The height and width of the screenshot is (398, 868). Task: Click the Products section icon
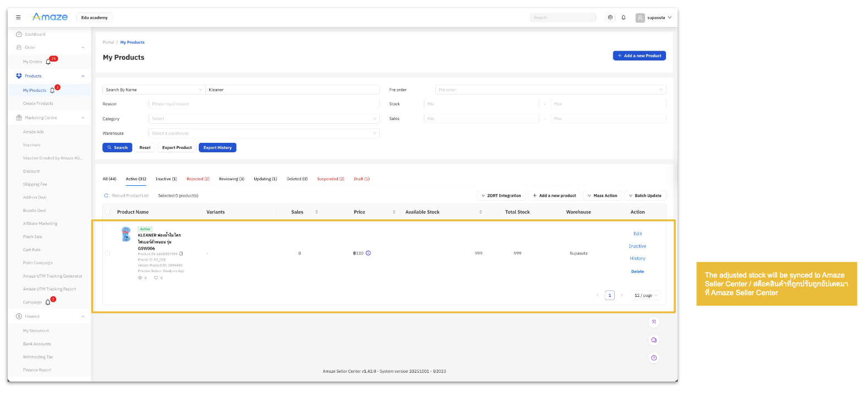click(19, 76)
